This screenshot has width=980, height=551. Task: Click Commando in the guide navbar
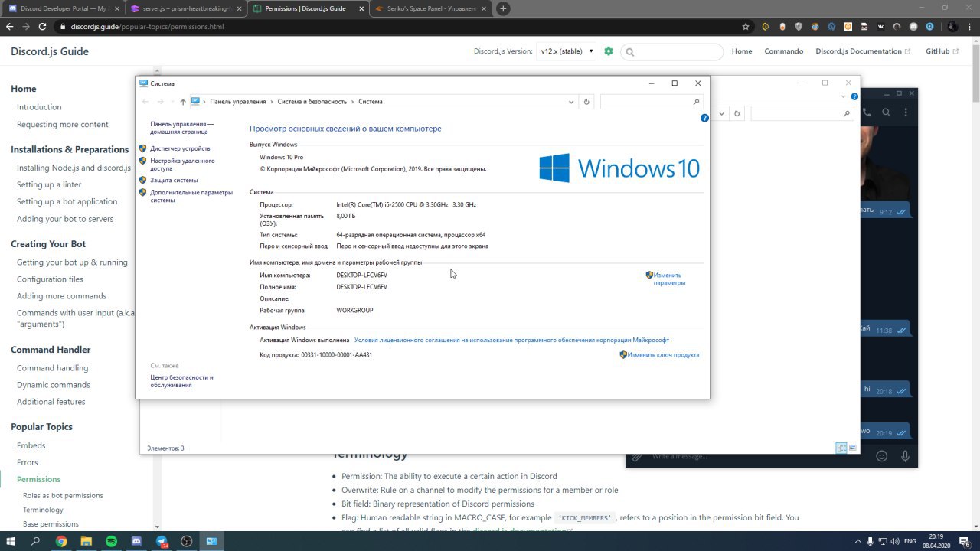(x=784, y=51)
